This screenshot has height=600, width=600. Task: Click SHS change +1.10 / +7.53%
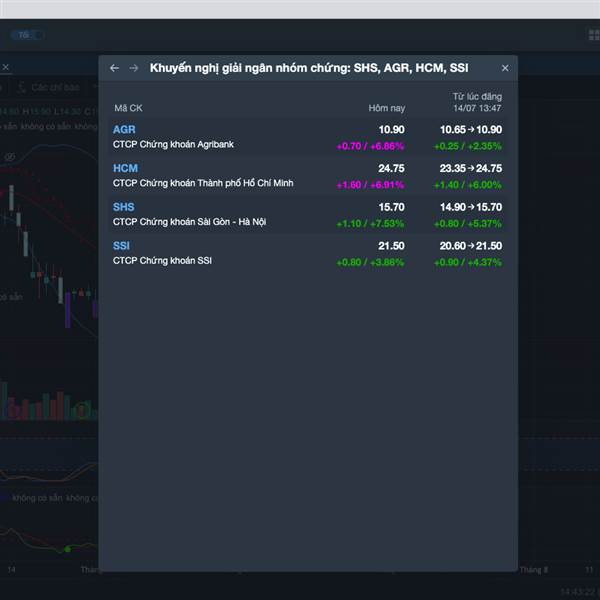click(370, 223)
